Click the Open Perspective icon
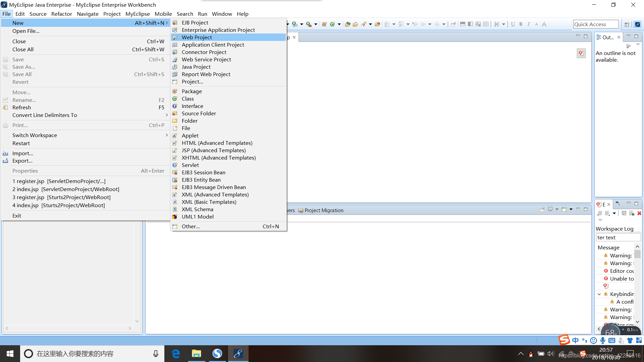The width and height of the screenshot is (644, 362). [627, 24]
